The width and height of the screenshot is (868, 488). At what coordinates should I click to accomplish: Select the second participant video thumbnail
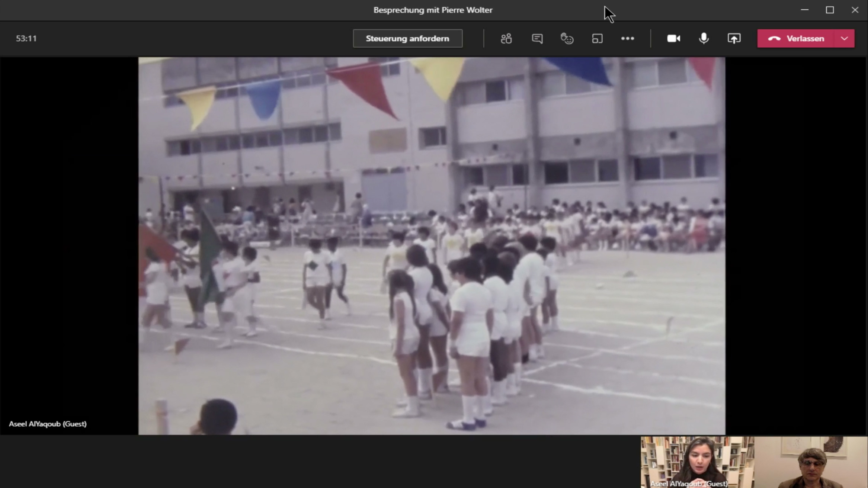click(x=811, y=462)
